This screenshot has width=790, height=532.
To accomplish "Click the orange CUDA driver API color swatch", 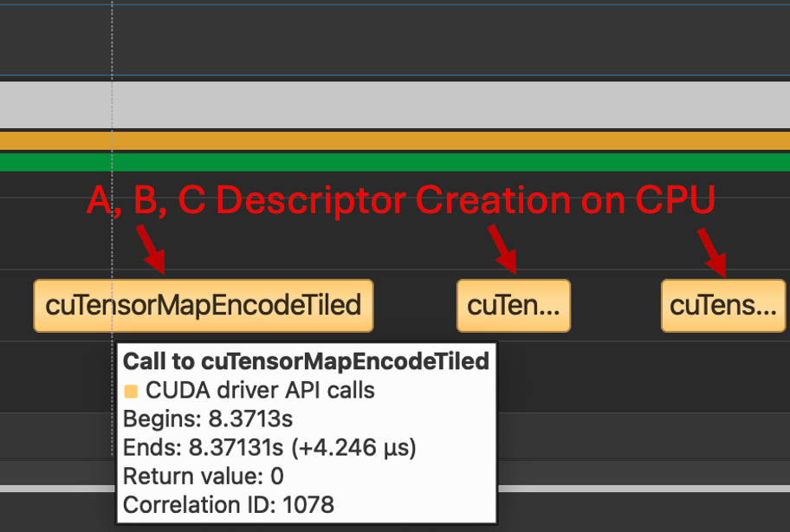I will (x=133, y=390).
